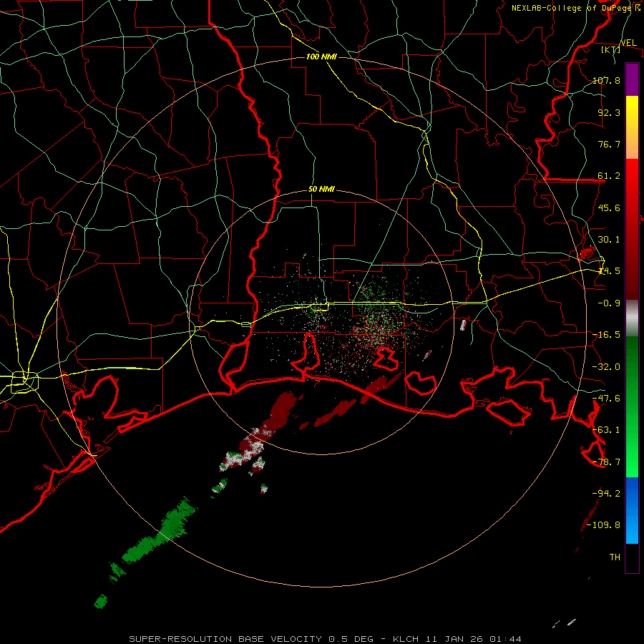
Task: Click the [KT] units label
Action: click(x=611, y=49)
